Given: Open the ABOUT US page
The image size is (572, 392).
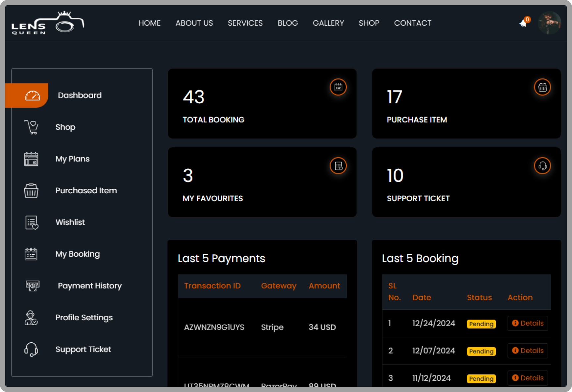Looking at the screenshot, I should pos(194,23).
